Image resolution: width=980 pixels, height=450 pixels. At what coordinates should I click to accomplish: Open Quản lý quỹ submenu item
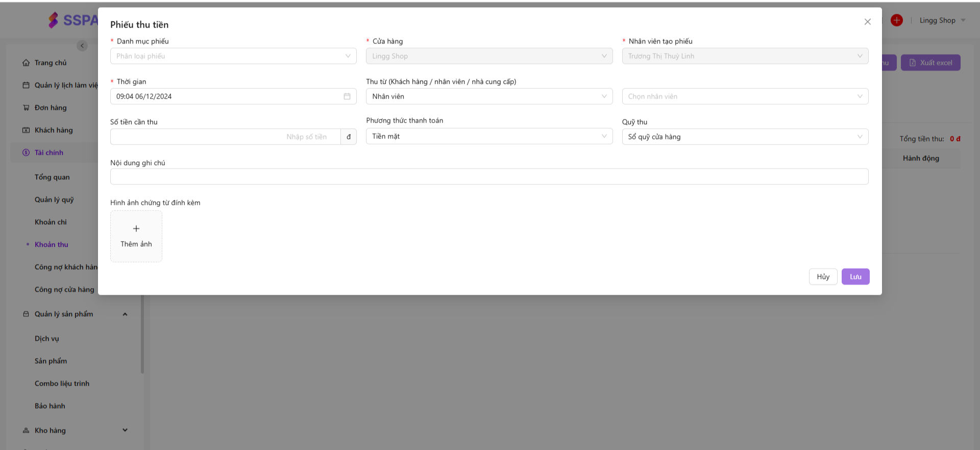click(54, 200)
